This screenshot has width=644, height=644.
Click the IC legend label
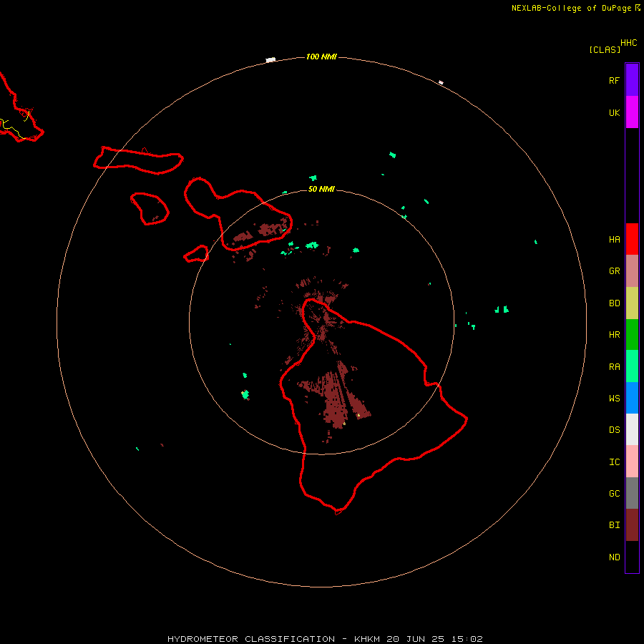614,462
